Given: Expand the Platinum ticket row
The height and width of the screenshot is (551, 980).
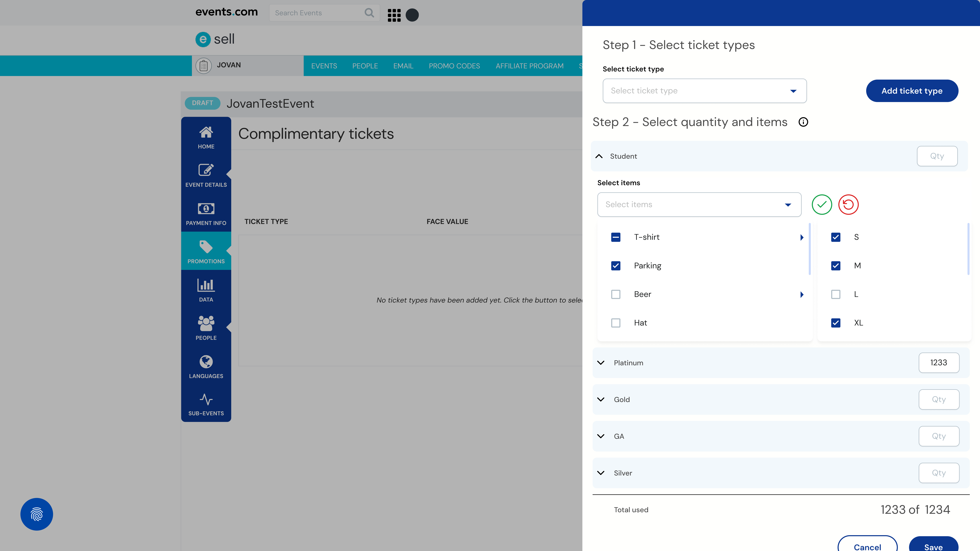Looking at the screenshot, I should [601, 363].
